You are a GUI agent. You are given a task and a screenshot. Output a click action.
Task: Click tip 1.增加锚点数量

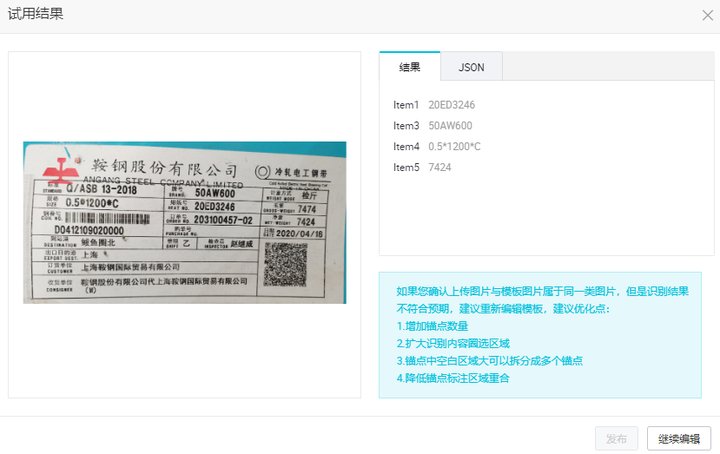click(432, 326)
